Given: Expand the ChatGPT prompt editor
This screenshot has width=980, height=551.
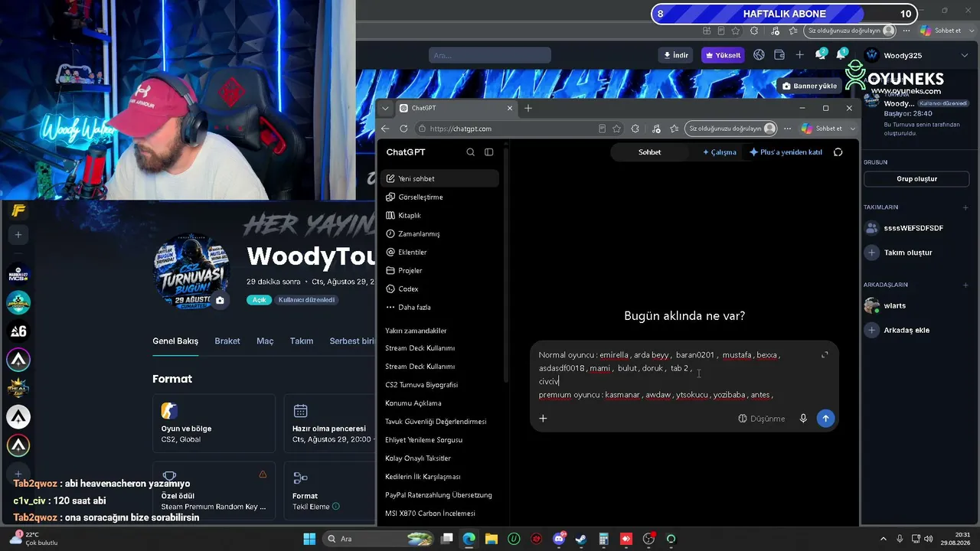Looking at the screenshot, I should point(825,355).
